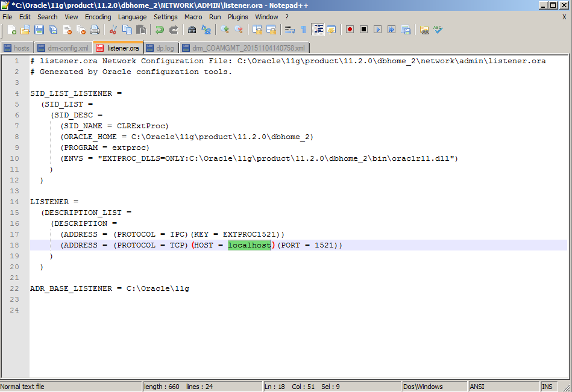Click the Print toolbar icon
The width and height of the screenshot is (572, 392).
tap(95, 30)
